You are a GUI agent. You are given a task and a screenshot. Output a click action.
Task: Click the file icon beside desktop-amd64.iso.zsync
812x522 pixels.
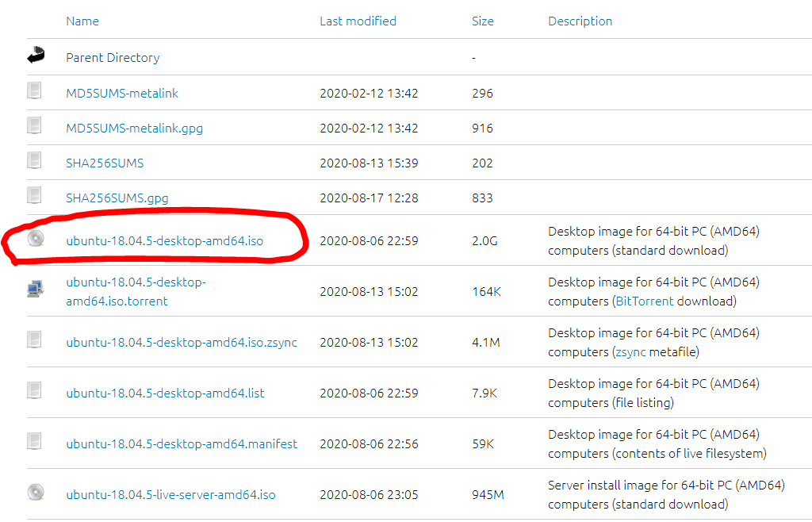pyautogui.click(x=34, y=340)
